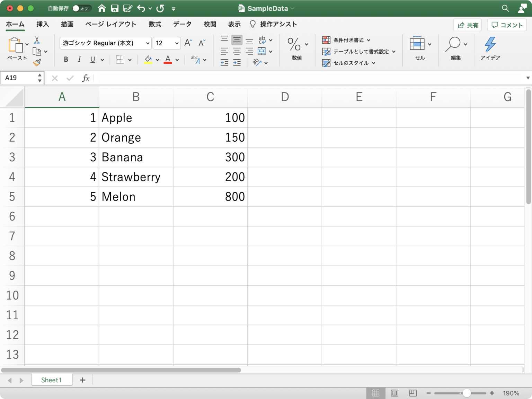Click the zoom slider handle

click(467, 393)
